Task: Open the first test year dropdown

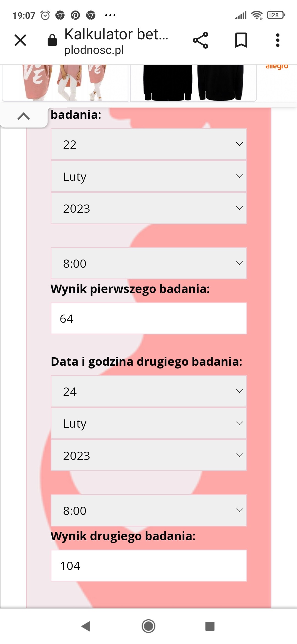Action: point(148,208)
